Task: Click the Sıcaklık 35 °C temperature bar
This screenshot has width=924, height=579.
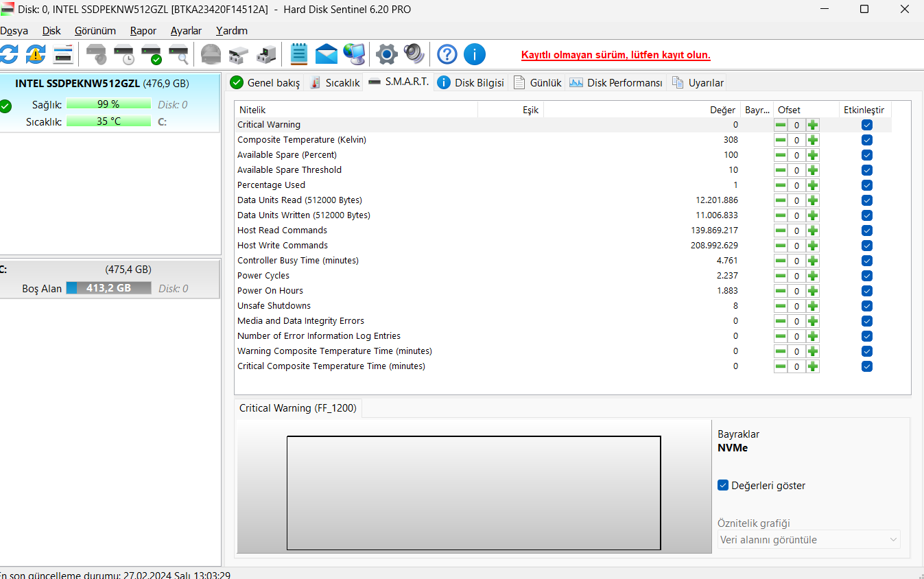Action: 108,121
